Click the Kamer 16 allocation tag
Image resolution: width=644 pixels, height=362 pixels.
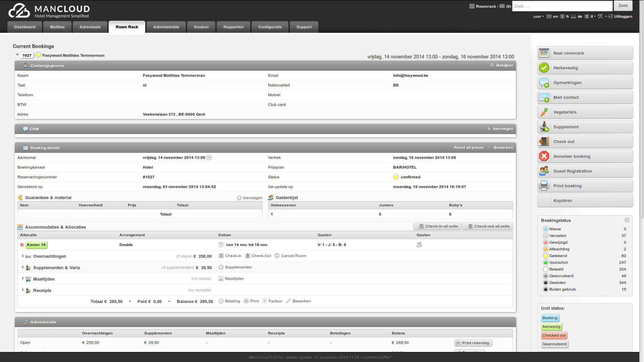pyautogui.click(x=36, y=245)
